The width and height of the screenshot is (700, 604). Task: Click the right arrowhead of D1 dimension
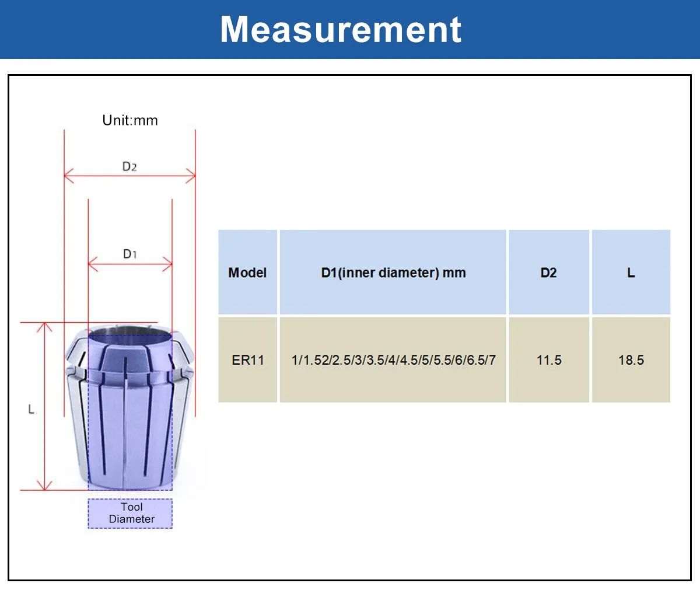point(168,264)
